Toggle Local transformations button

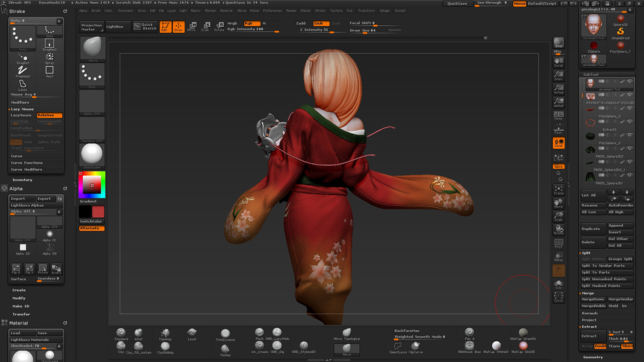pyautogui.click(x=558, y=143)
